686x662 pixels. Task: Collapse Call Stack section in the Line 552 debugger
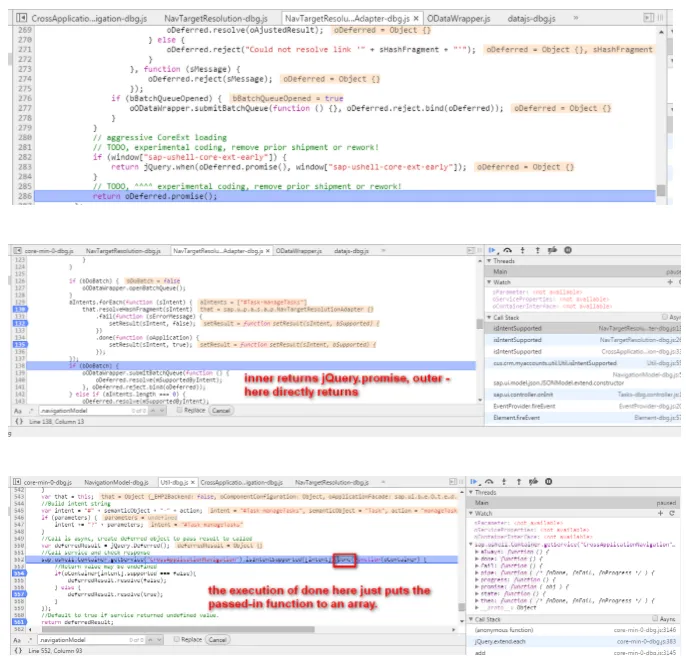(471, 620)
